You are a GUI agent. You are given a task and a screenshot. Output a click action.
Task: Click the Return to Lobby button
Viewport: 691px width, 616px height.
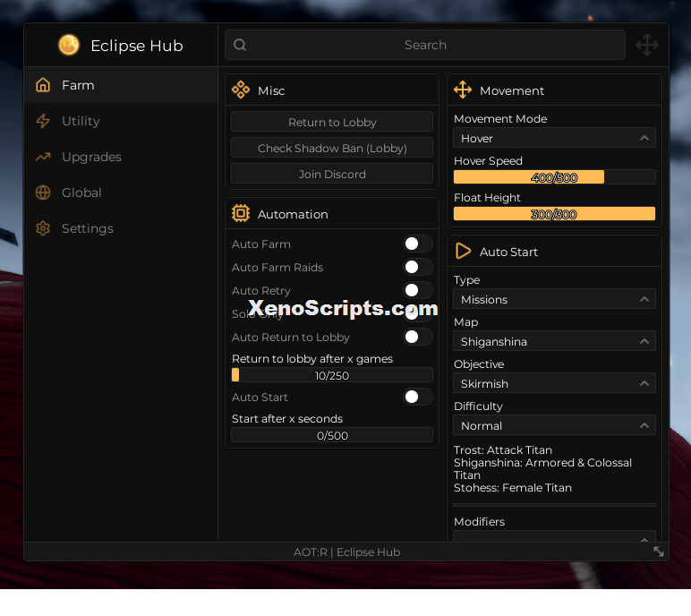tap(332, 122)
